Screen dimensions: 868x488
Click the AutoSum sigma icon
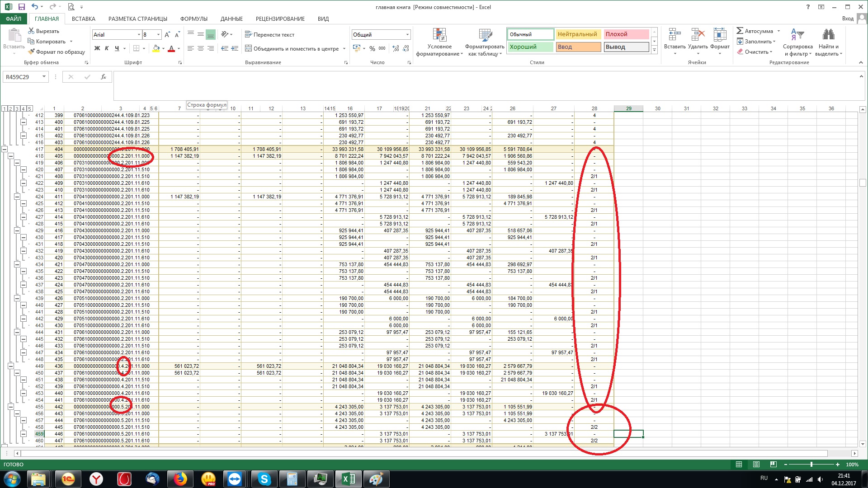coord(740,31)
